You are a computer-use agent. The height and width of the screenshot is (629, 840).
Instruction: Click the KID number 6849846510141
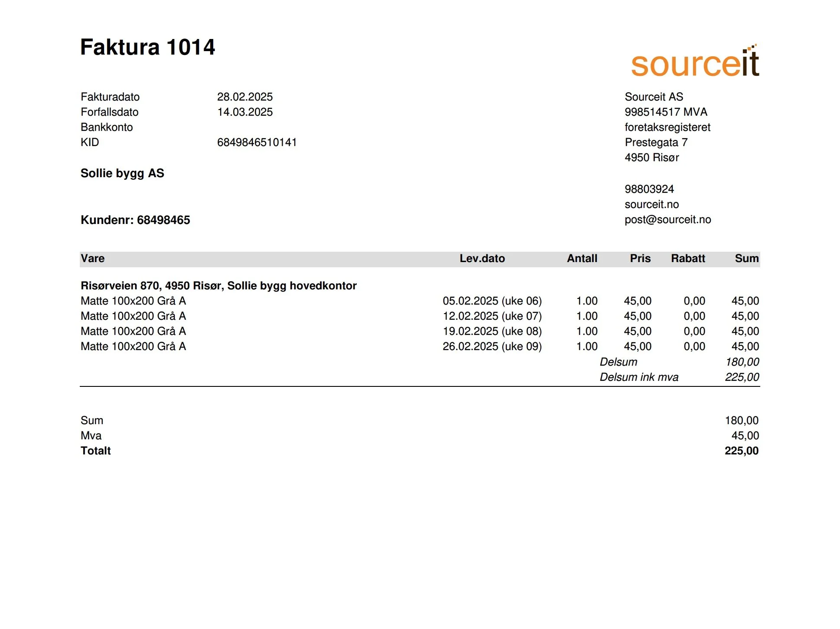[x=257, y=142]
